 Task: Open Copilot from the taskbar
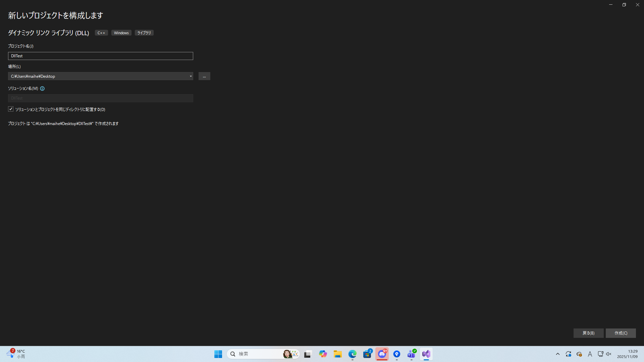(323, 354)
